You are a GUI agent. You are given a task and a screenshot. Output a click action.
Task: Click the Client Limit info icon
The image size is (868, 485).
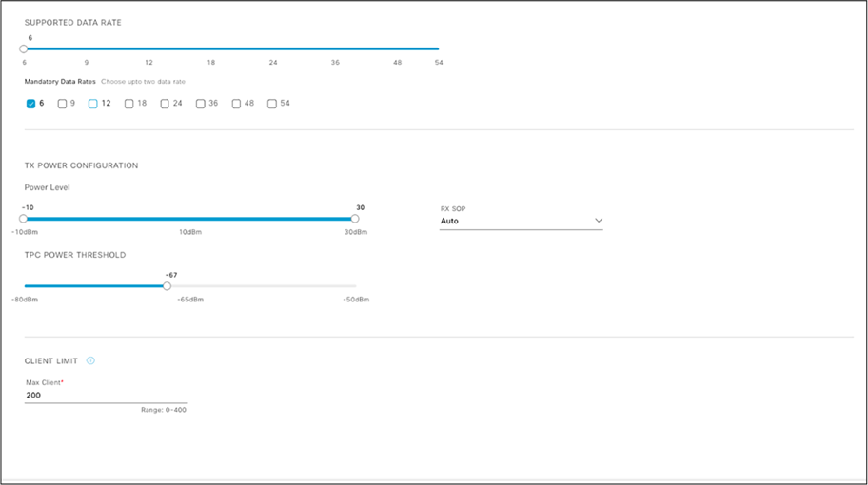tap(90, 361)
